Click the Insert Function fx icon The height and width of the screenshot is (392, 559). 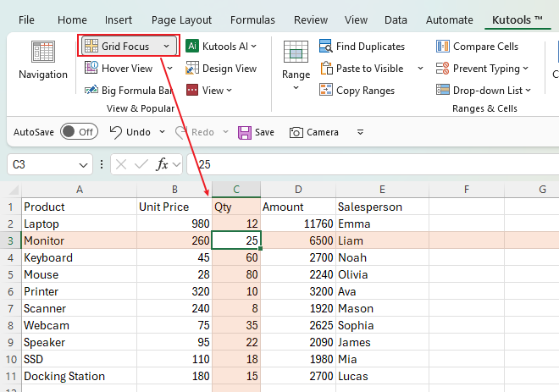(x=162, y=164)
